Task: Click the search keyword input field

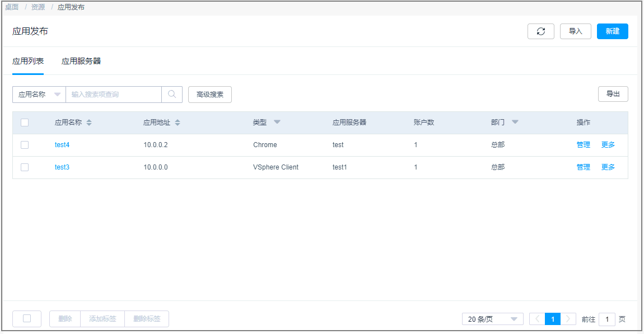Action: tap(114, 95)
